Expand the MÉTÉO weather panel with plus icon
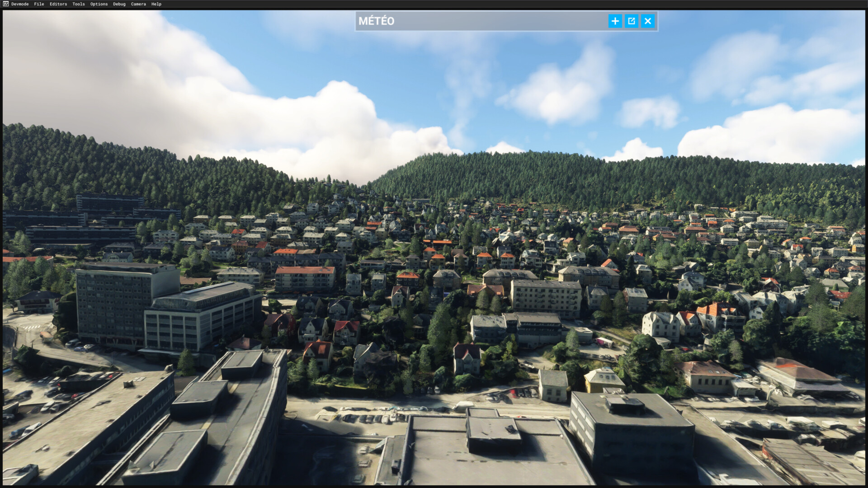868x488 pixels. 615,21
